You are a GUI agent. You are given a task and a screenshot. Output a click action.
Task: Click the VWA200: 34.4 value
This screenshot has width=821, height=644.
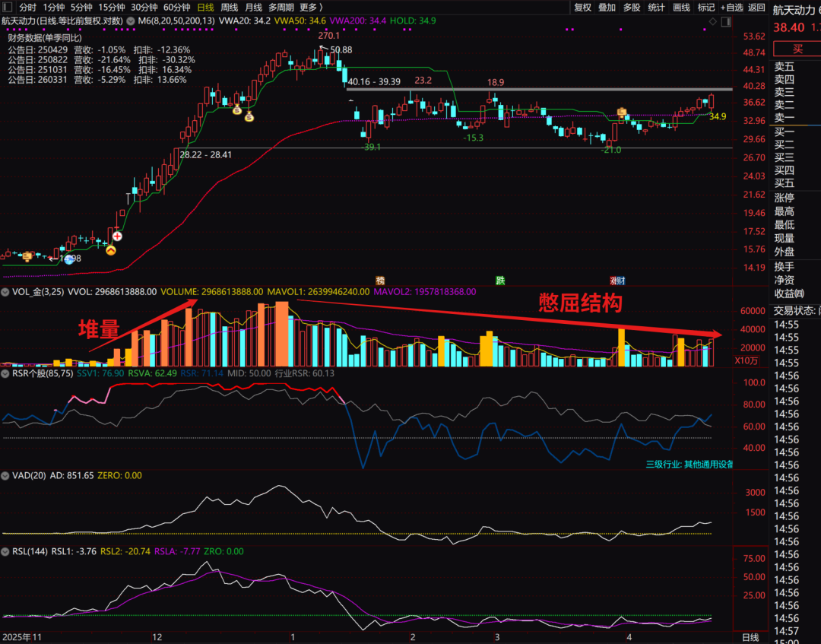(357, 21)
